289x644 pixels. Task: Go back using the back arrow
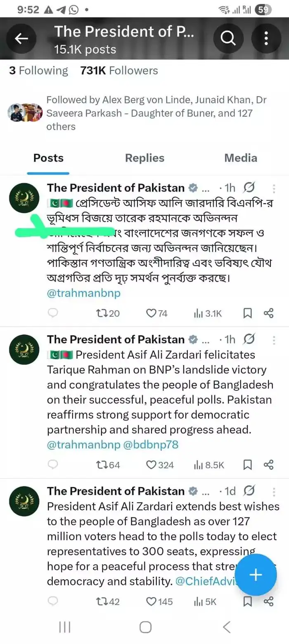(21, 38)
